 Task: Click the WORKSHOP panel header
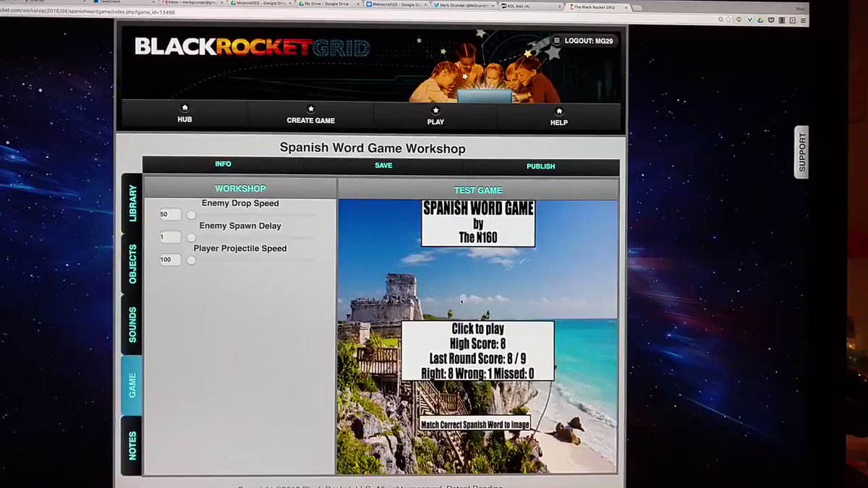[240, 188]
